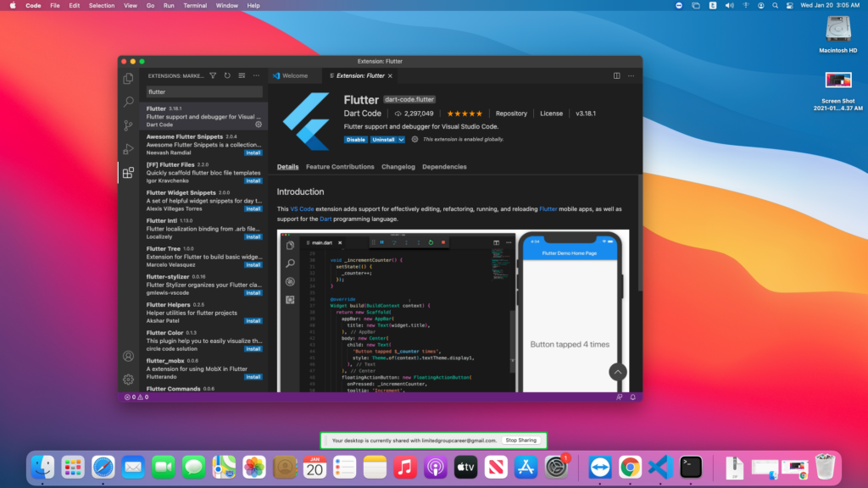Refresh the extensions list
868x488 pixels.
pos(227,75)
